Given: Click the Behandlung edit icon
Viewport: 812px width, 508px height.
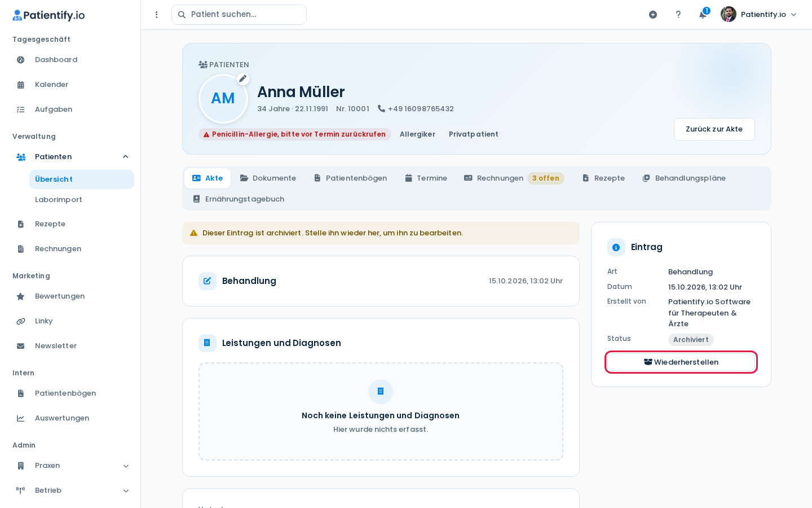Looking at the screenshot, I should coord(208,281).
